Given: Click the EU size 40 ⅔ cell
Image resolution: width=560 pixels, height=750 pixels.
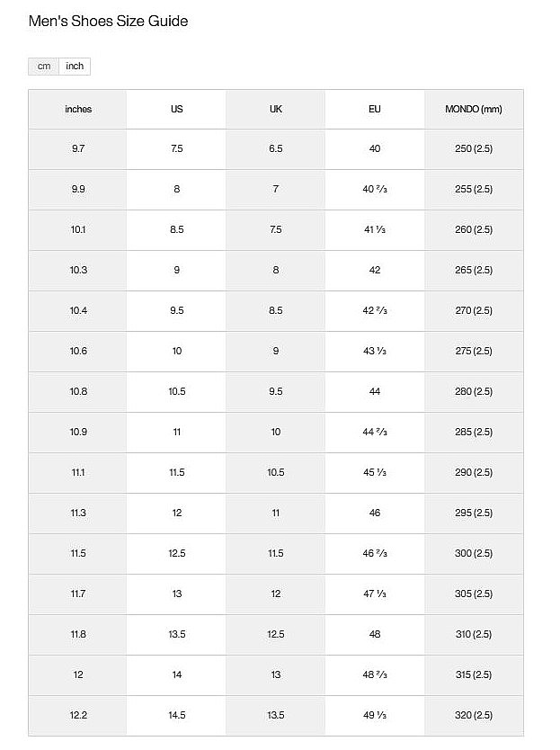Looking at the screenshot, I should tap(375, 189).
